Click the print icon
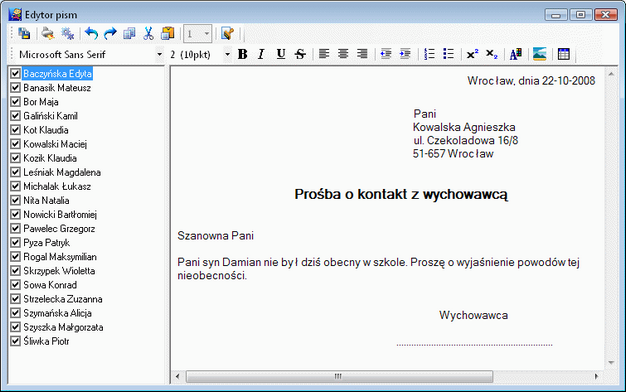 click(x=48, y=34)
